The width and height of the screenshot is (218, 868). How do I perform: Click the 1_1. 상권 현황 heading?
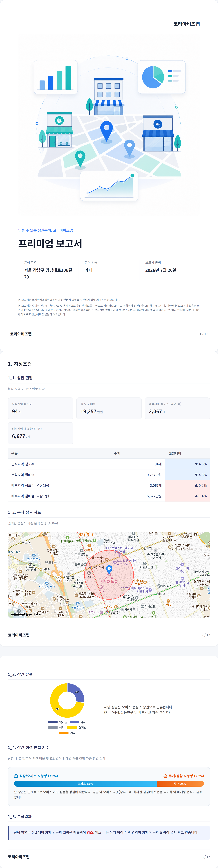click(20, 378)
